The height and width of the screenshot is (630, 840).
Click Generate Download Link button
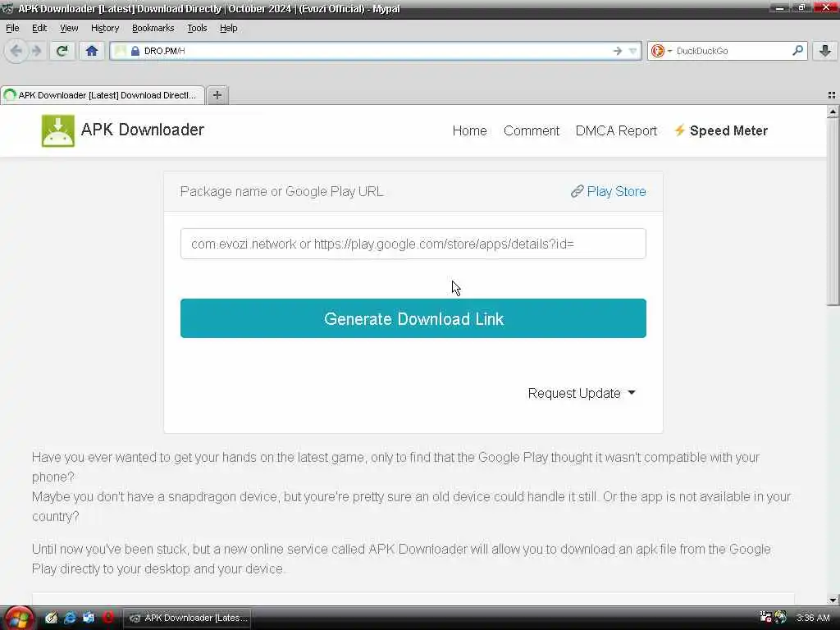tap(413, 318)
